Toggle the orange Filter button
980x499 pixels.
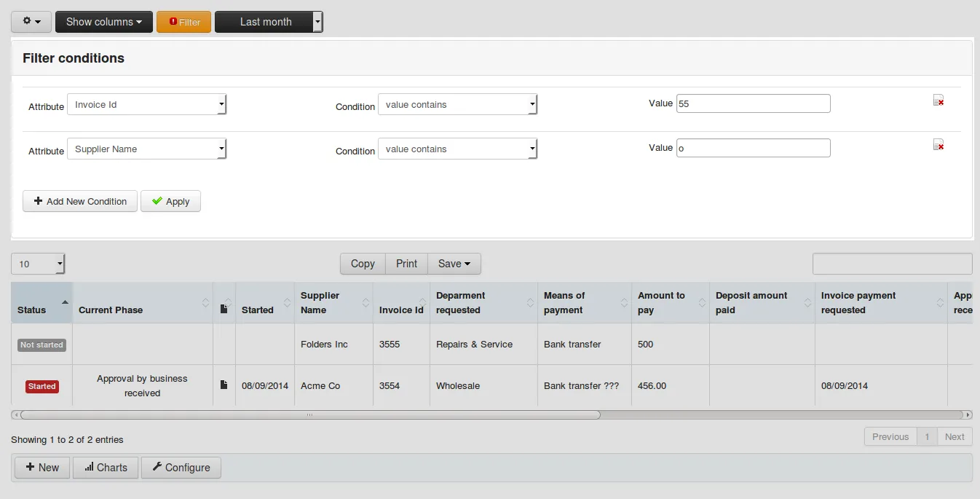pyautogui.click(x=183, y=22)
